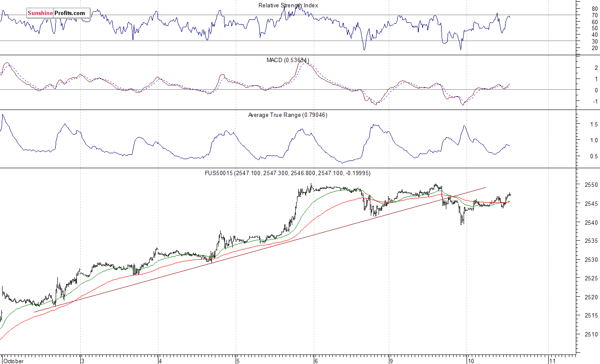
Task: Click the ATR axis value 1.5
Action: tap(594, 124)
